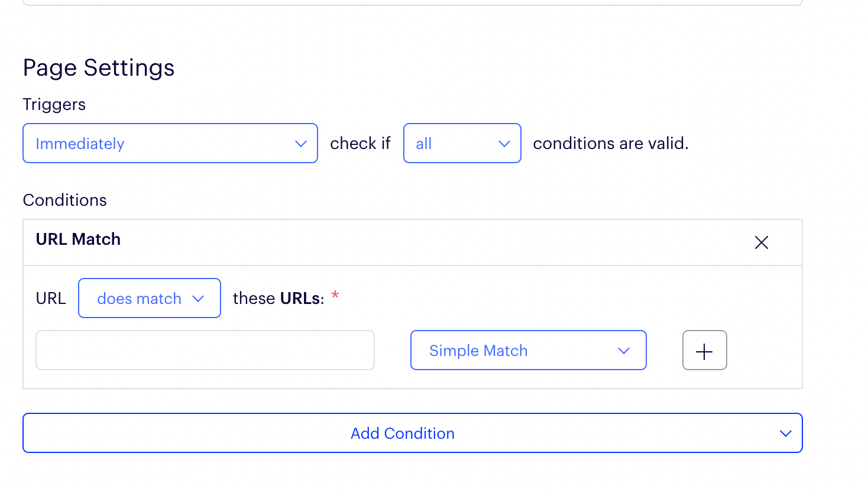
Task: Click the plus icon to add URL
Action: pos(704,351)
